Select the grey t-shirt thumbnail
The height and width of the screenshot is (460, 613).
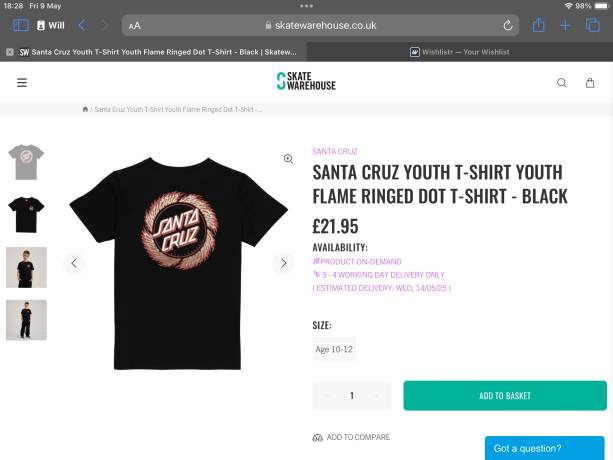26,161
